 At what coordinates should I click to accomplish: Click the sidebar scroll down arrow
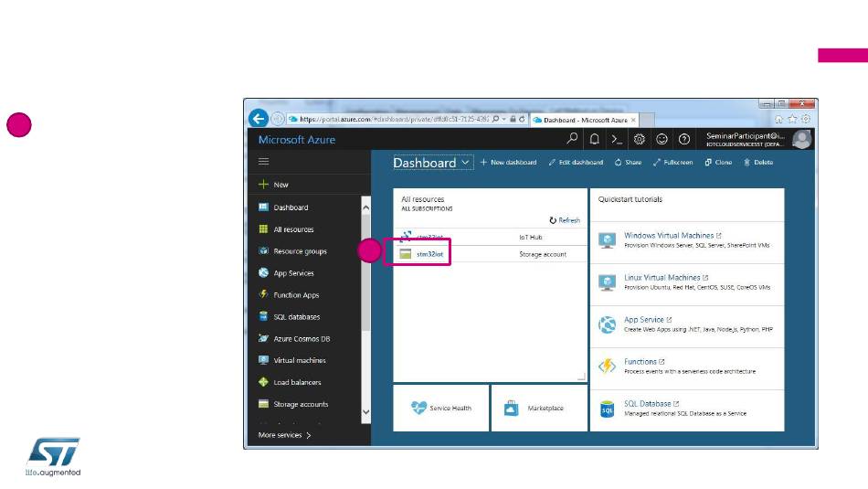(365, 412)
